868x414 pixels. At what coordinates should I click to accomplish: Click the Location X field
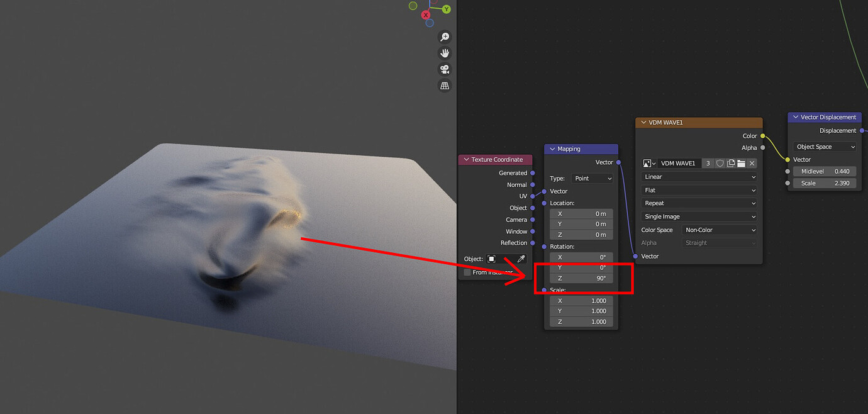pyautogui.click(x=581, y=214)
